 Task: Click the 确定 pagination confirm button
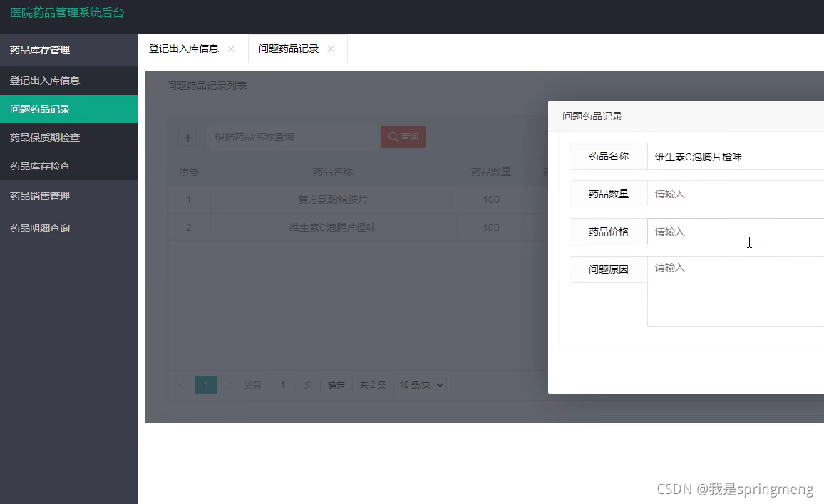(336, 385)
